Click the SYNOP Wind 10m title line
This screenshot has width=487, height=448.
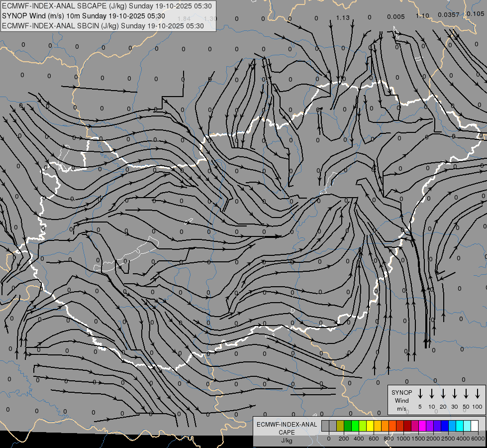(83, 16)
